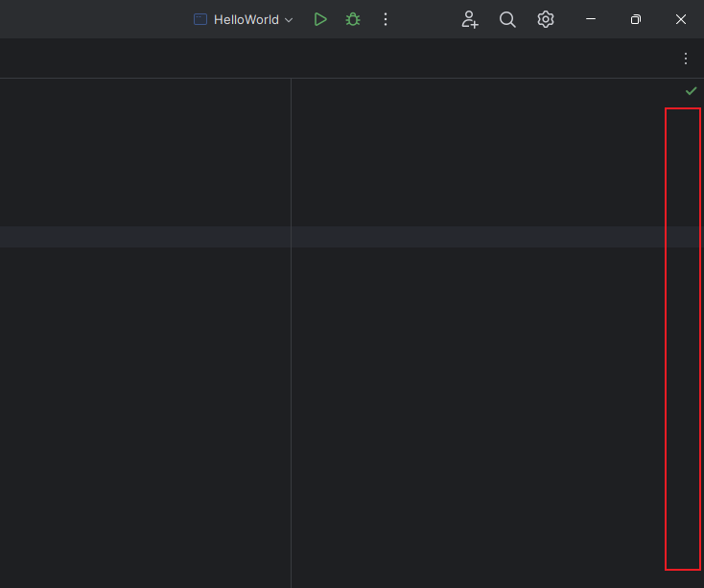The height and width of the screenshot is (588, 704).
Task: Start debugging HelloWorld
Action: click(x=353, y=19)
